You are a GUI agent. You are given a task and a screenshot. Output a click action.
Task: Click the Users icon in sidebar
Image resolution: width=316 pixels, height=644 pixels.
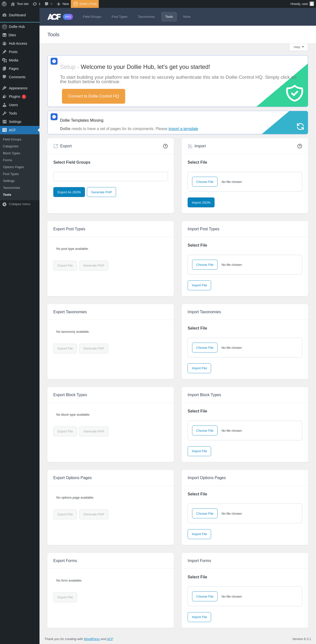tap(4, 105)
